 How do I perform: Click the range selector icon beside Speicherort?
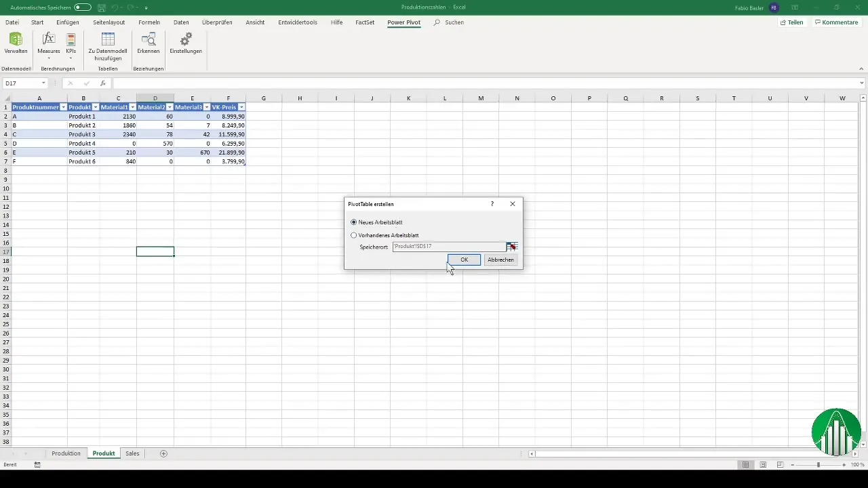[512, 247]
